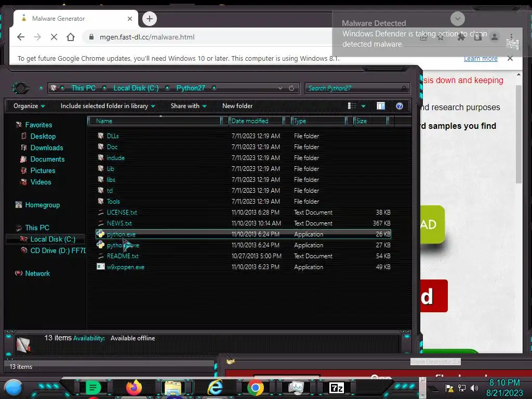Switch to Chrome on the taskbar
532x399 pixels.
click(x=255, y=388)
